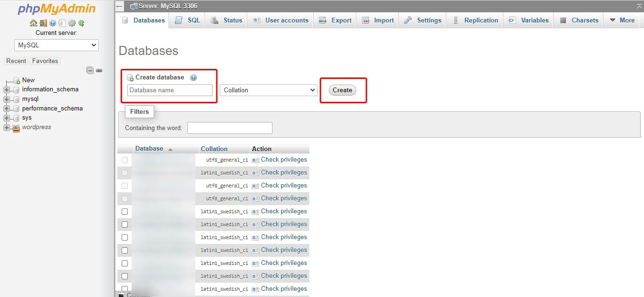
Task: Open the mysql database in tree
Action: coord(30,99)
